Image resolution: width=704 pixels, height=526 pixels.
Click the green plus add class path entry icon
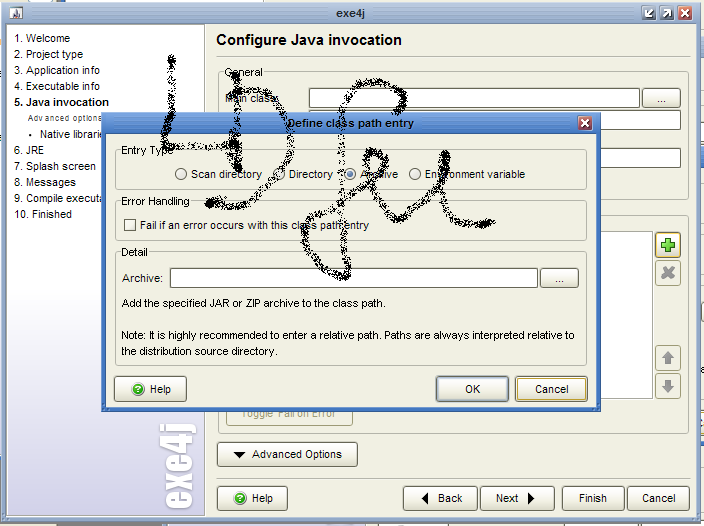click(x=668, y=245)
